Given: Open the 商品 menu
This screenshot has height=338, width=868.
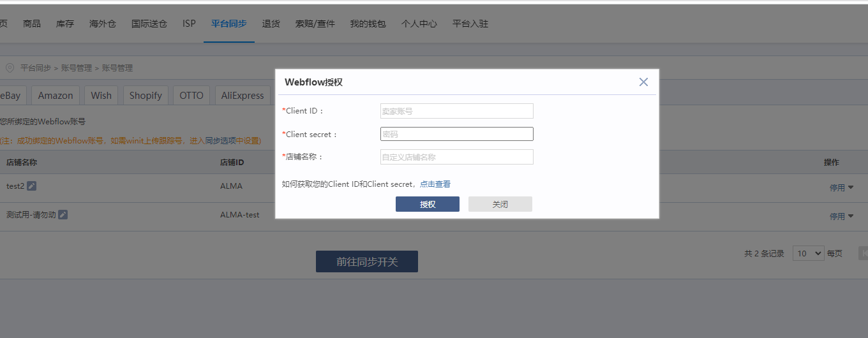Looking at the screenshot, I should tap(32, 24).
